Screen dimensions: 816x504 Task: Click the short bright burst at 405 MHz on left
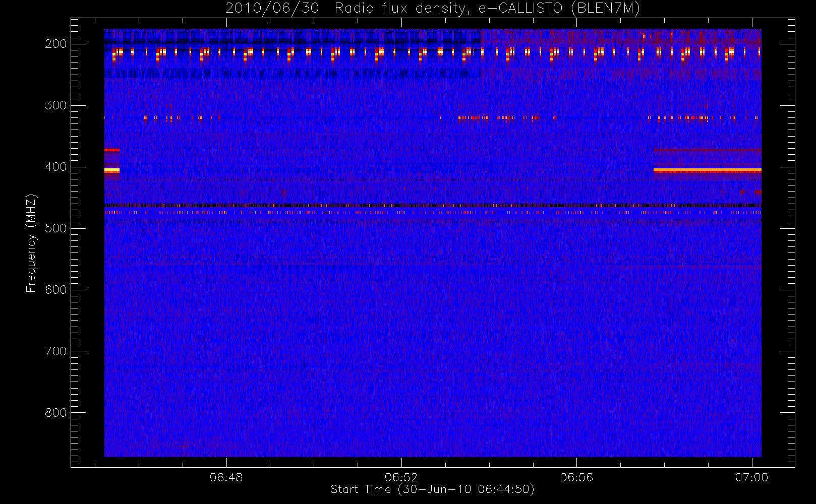click(x=112, y=170)
